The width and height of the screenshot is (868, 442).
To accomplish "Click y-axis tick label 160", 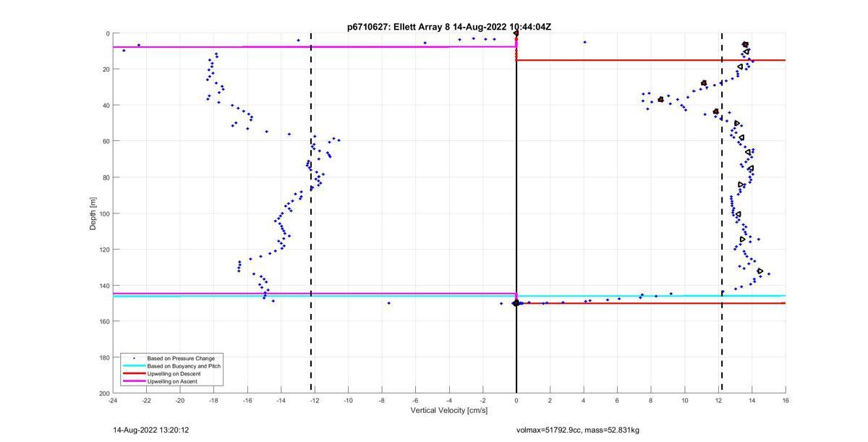I will coord(104,321).
